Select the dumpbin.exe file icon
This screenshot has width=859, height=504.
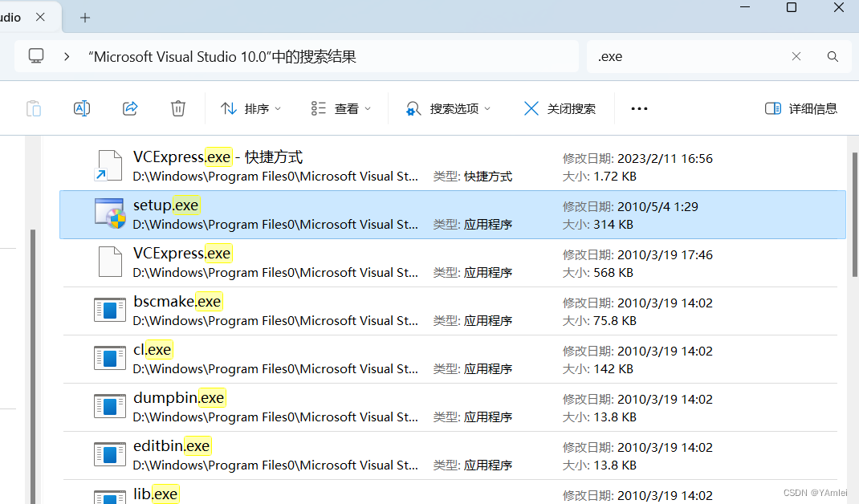[x=109, y=406]
